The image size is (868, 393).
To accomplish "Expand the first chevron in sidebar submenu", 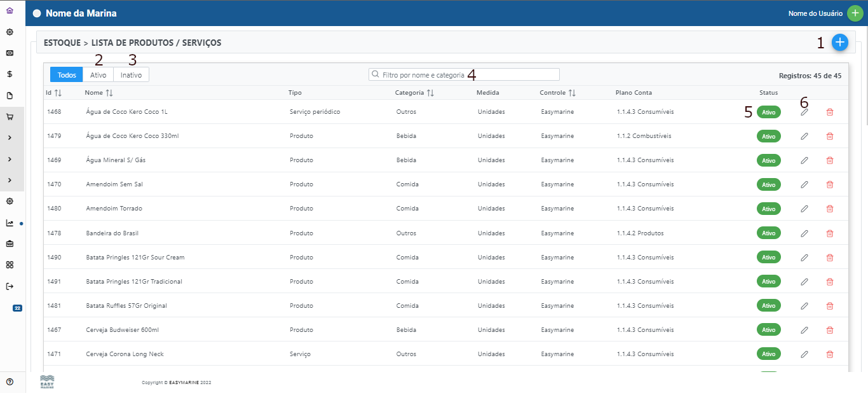I will pos(10,138).
